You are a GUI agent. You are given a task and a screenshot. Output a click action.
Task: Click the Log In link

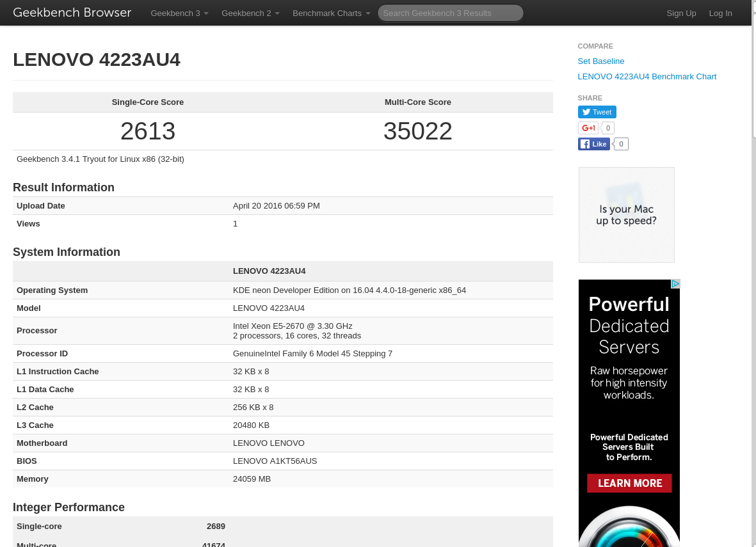click(720, 13)
